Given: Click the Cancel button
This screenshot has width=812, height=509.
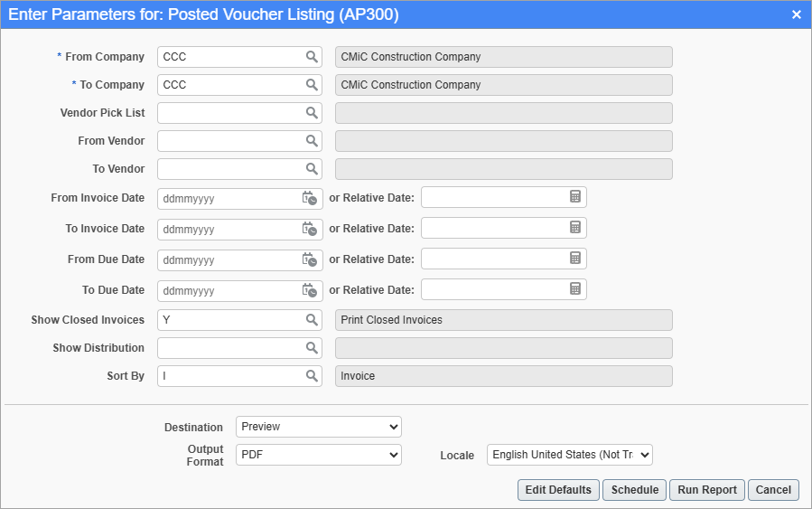Looking at the screenshot, I should click(773, 490).
